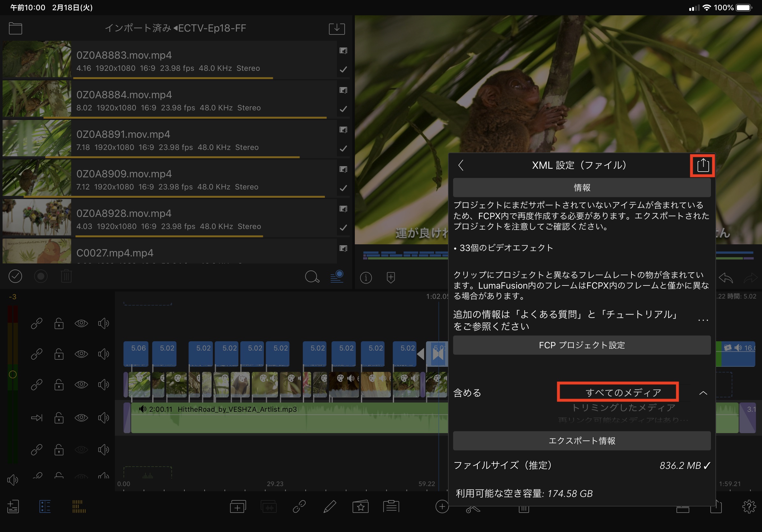This screenshot has width=762, height=532.
Task: Open the FCP プロジェクト設定 section
Action: (x=581, y=345)
